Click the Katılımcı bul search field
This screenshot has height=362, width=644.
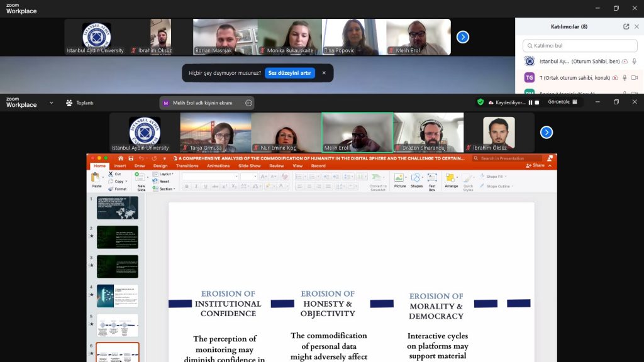(x=579, y=45)
